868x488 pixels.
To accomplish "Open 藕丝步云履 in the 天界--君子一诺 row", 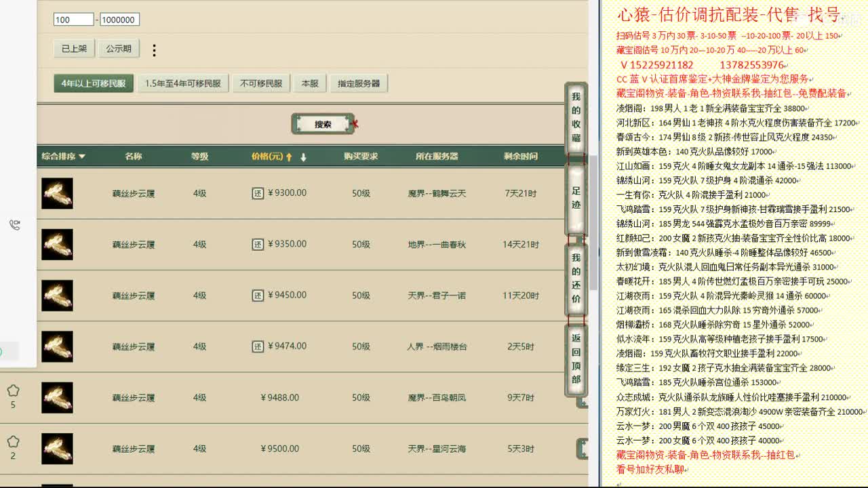I will (x=134, y=296).
